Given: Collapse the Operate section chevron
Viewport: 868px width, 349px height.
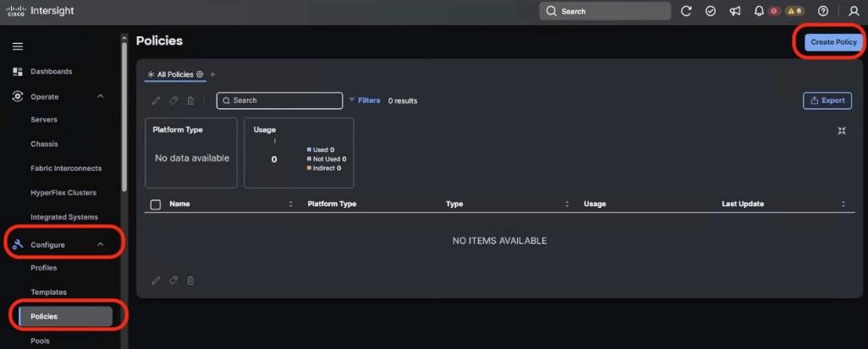Looking at the screenshot, I should tap(100, 96).
